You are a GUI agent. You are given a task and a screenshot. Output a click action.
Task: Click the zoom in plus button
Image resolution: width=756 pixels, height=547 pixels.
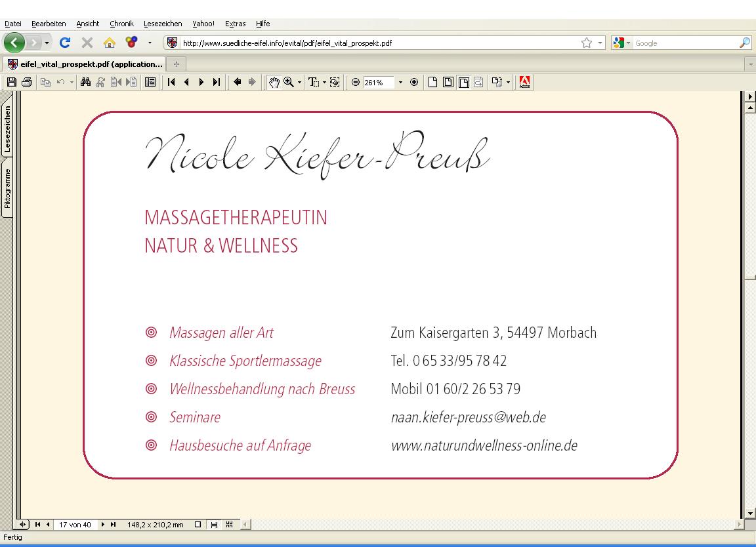pyautogui.click(x=414, y=82)
